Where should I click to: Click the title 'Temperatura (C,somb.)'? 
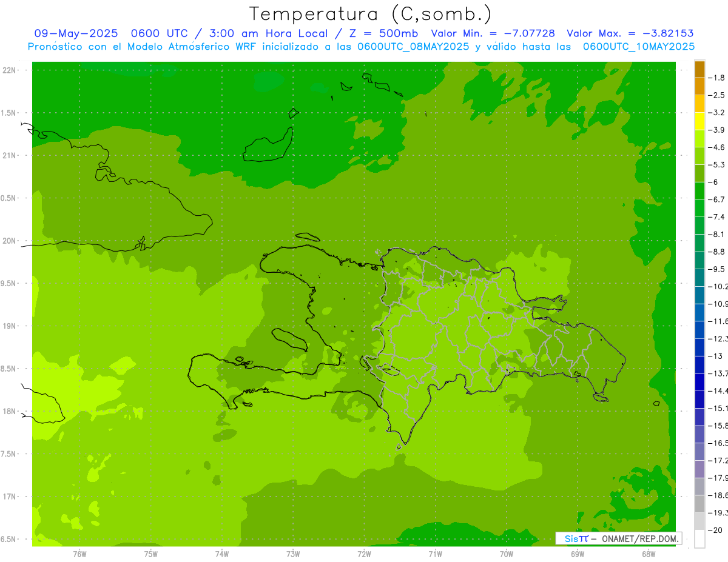click(370, 14)
